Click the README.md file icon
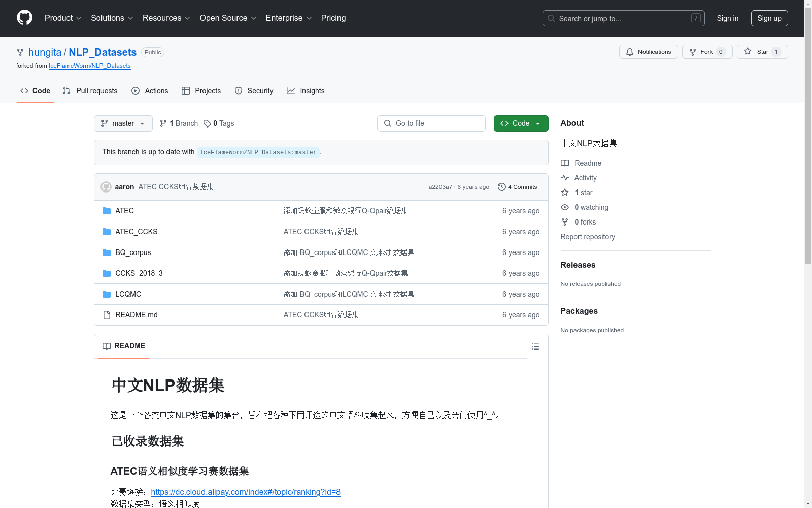 coord(107,315)
